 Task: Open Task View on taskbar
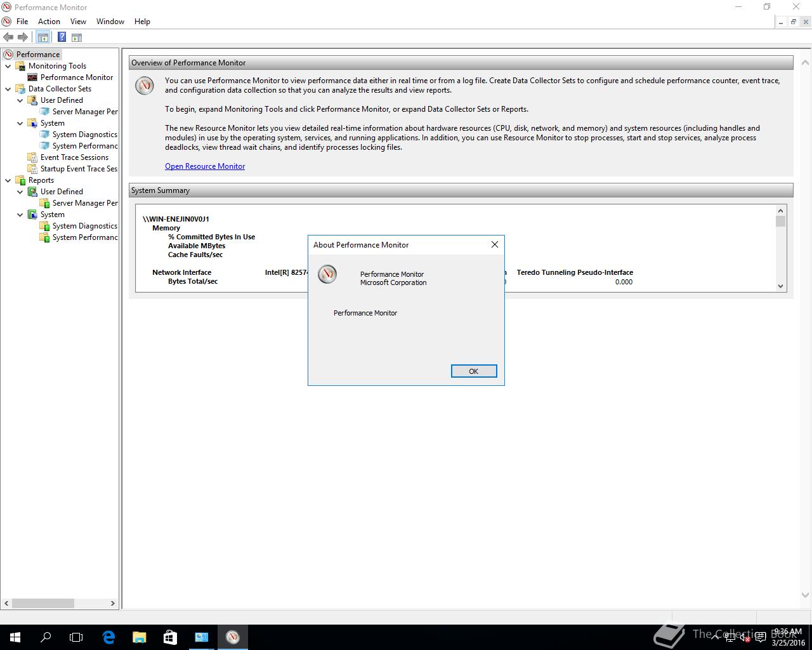76,637
